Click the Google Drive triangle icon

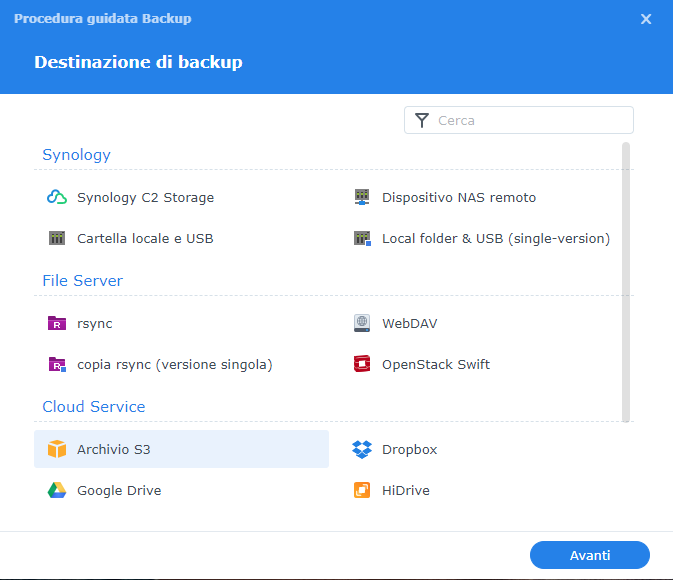pyautogui.click(x=57, y=490)
